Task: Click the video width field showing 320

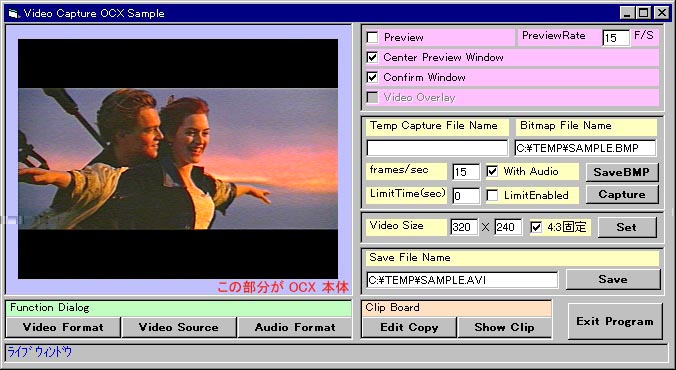Action: pos(464,227)
